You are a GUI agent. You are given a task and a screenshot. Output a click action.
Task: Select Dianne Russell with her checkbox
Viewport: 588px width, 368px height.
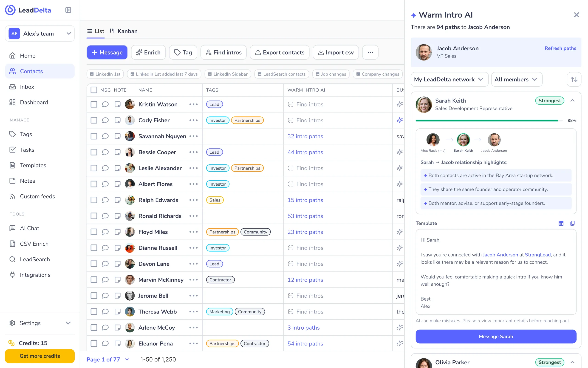(94, 248)
